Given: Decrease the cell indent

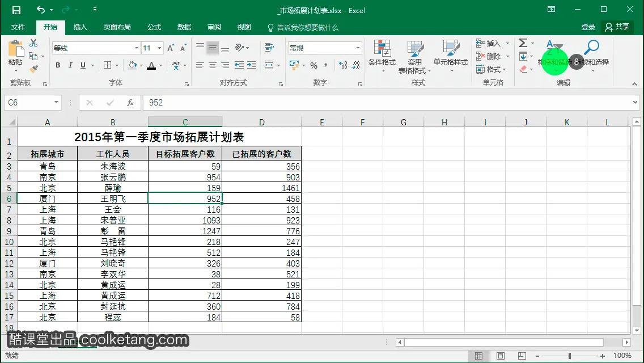Looking at the screenshot, I should (x=239, y=65).
